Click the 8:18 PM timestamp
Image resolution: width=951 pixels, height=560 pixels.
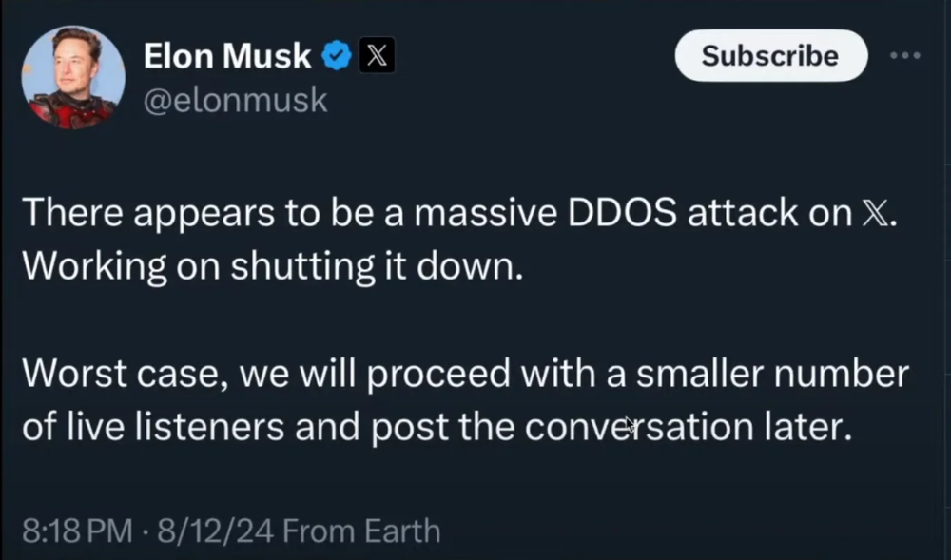(x=75, y=531)
